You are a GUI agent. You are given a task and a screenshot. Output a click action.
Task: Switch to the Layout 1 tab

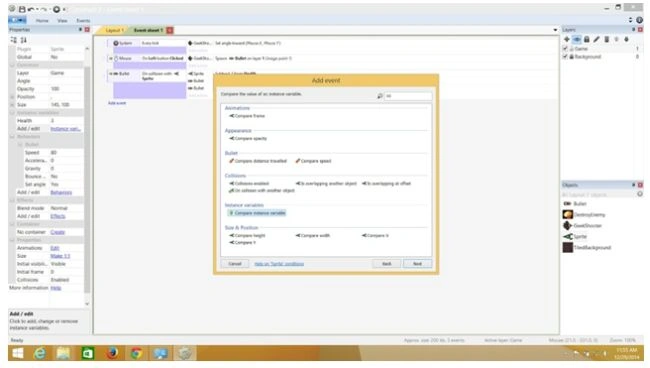pos(113,30)
